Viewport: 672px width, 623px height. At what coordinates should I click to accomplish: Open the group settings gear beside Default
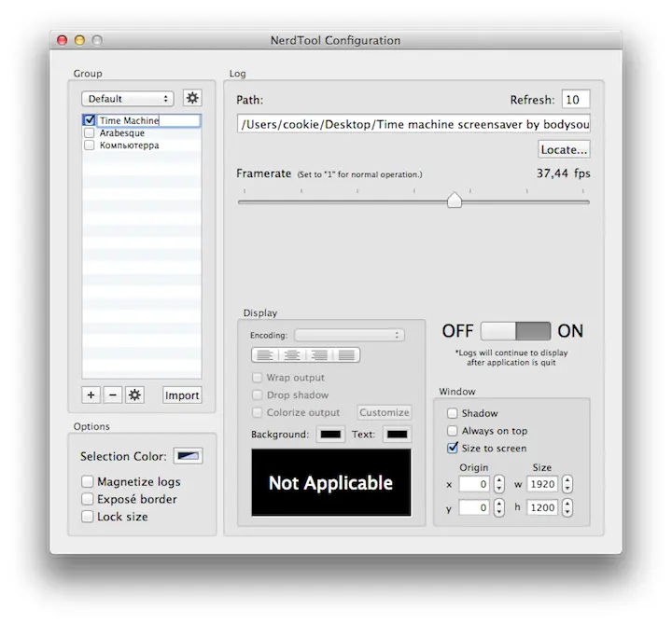click(192, 98)
